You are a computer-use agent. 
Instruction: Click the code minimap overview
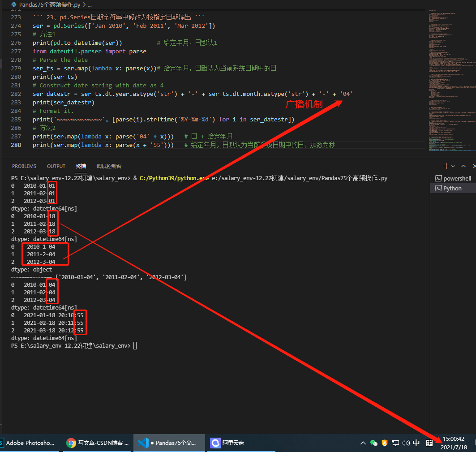click(452, 81)
